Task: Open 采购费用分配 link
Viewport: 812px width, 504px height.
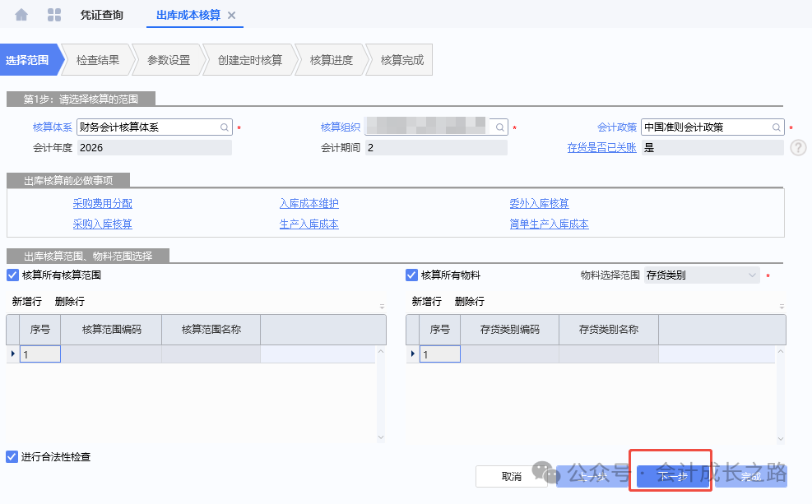Action: click(102, 204)
